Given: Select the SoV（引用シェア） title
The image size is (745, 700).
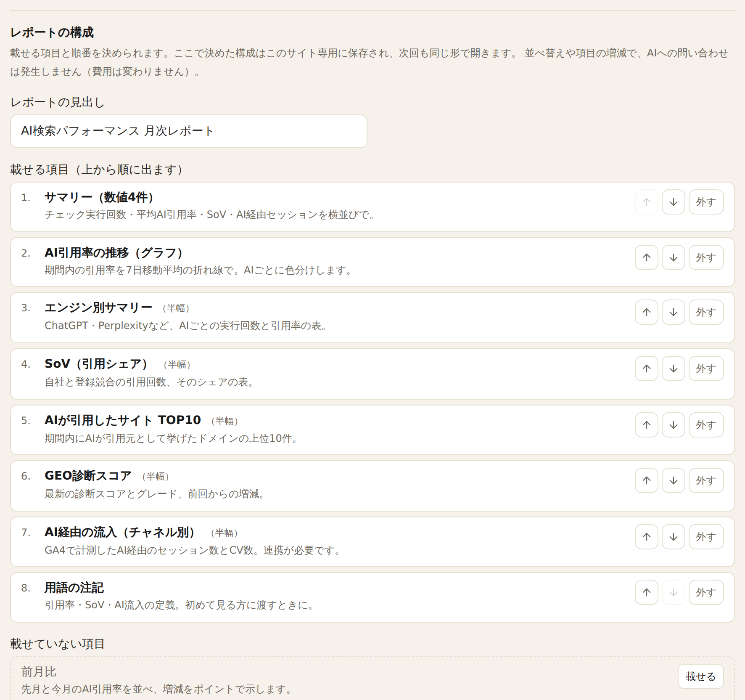Looking at the screenshot, I should point(98,364).
